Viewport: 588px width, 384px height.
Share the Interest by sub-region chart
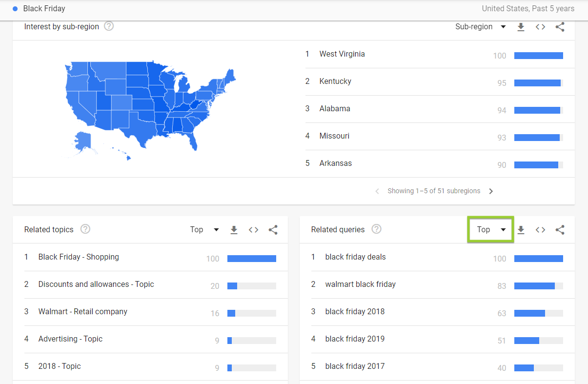(560, 27)
